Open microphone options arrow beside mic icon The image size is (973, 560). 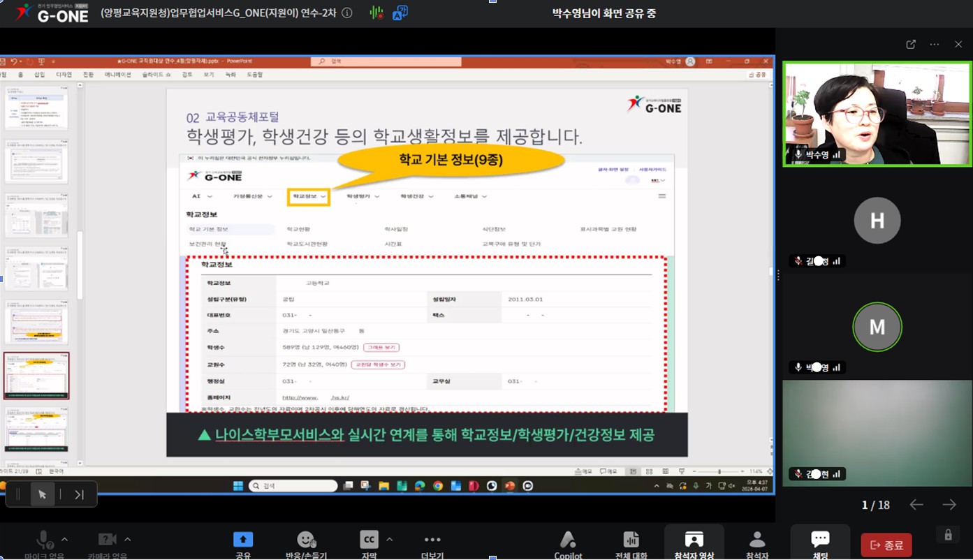[x=65, y=539]
